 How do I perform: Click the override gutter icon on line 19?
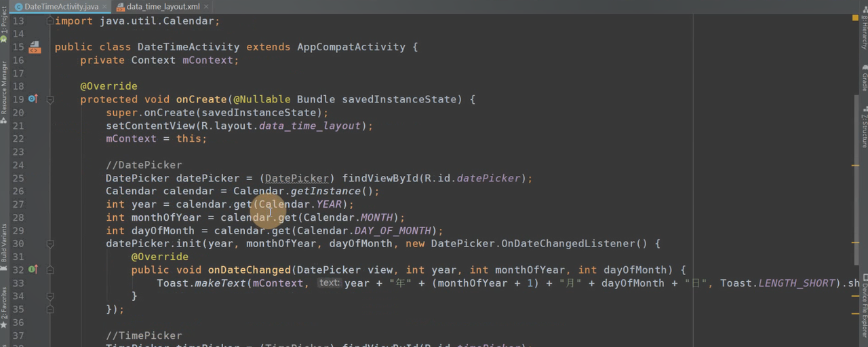pyautogui.click(x=33, y=99)
